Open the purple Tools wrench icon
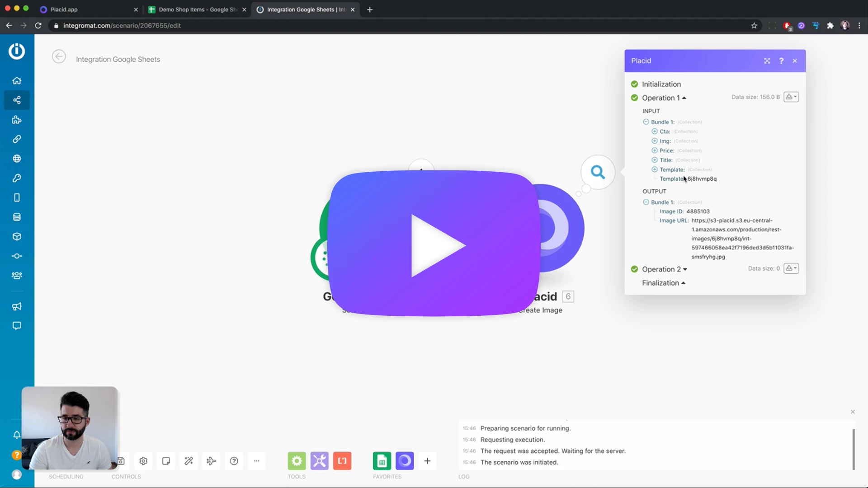The image size is (868, 488). [319, 461]
